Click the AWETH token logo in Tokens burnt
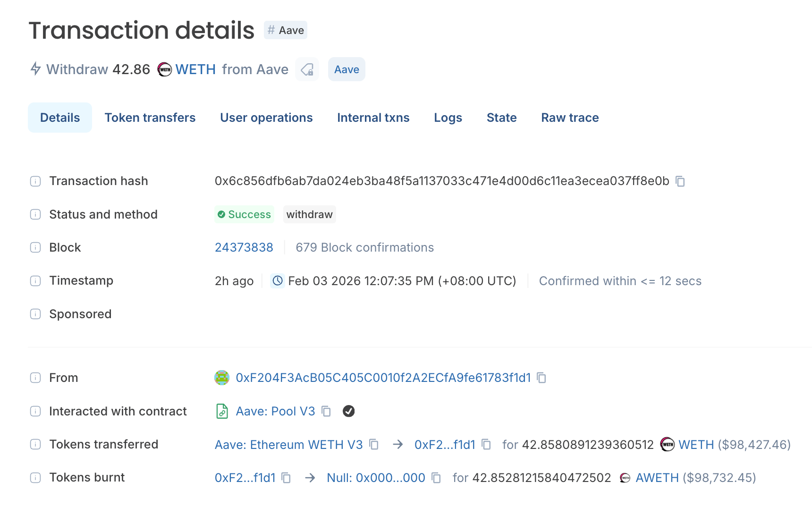Image resolution: width=812 pixels, height=507 pixels. [x=626, y=477]
